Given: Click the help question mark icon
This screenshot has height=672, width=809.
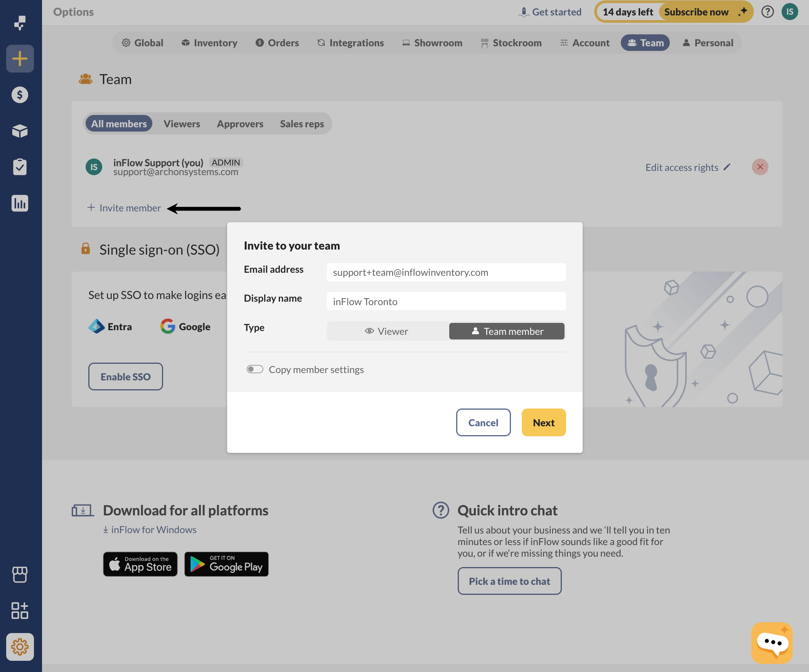Looking at the screenshot, I should coord(767,12).
